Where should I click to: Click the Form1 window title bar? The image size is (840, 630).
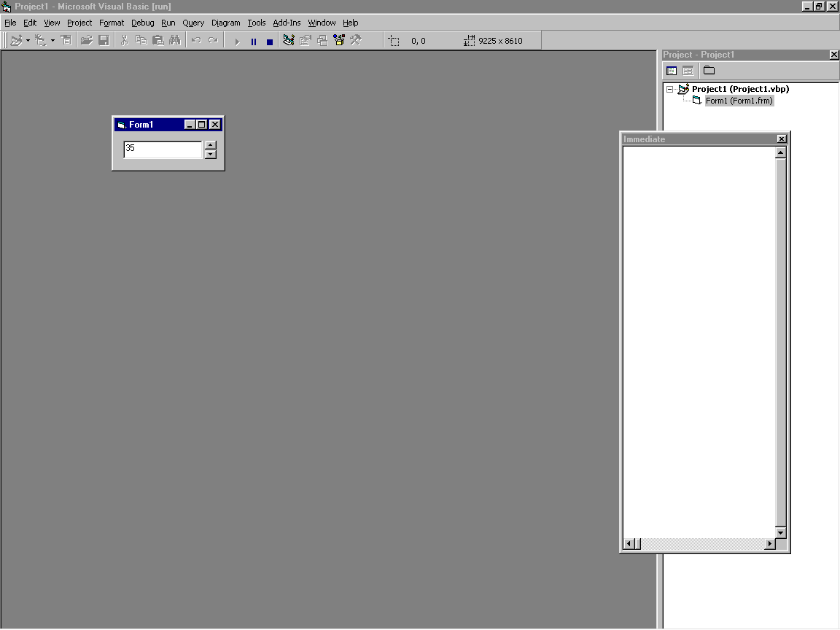click(x=168, y=124)
